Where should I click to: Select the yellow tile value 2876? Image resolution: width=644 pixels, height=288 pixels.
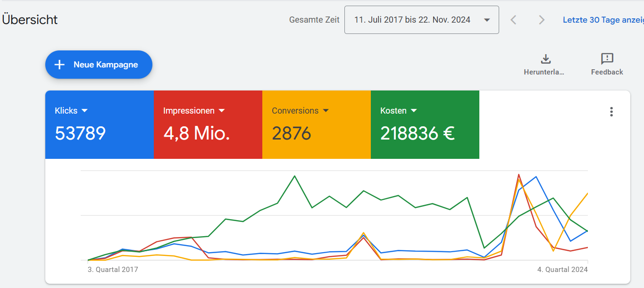[292, 134]
